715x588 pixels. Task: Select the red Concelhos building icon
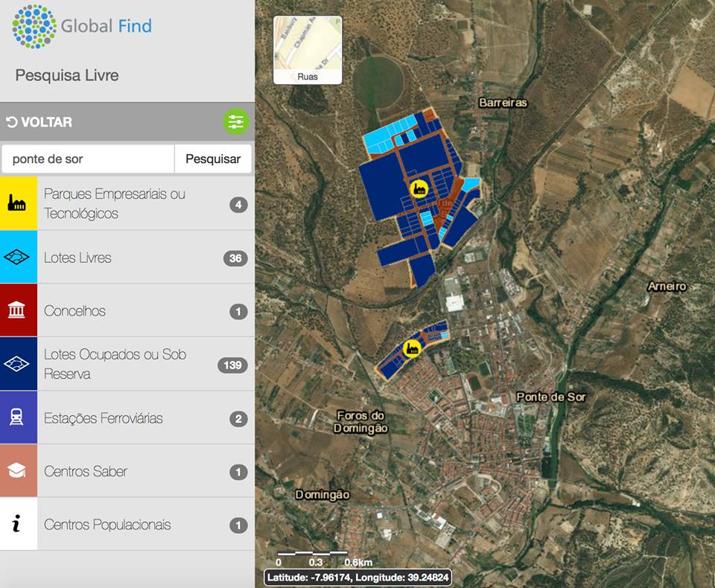coord(18,310)
